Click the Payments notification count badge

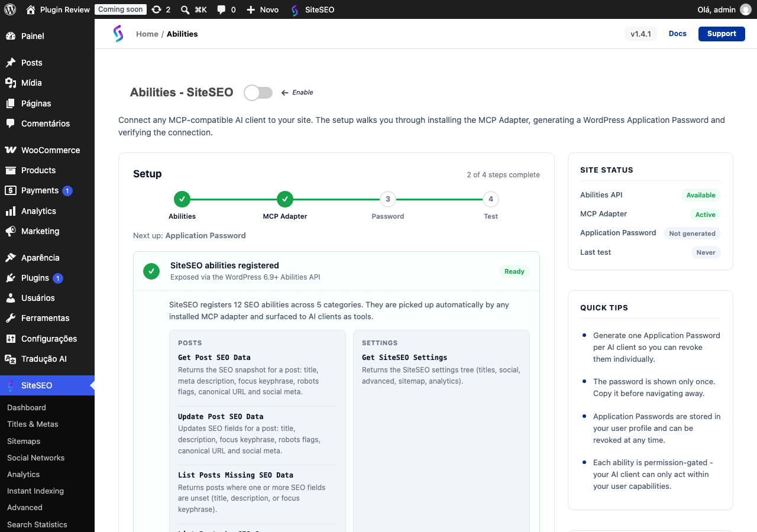(67, 191)
